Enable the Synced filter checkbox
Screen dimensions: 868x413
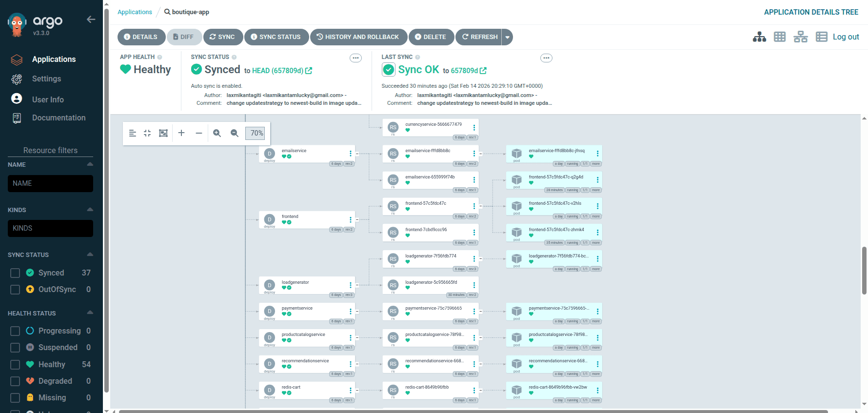click(15, 273)
